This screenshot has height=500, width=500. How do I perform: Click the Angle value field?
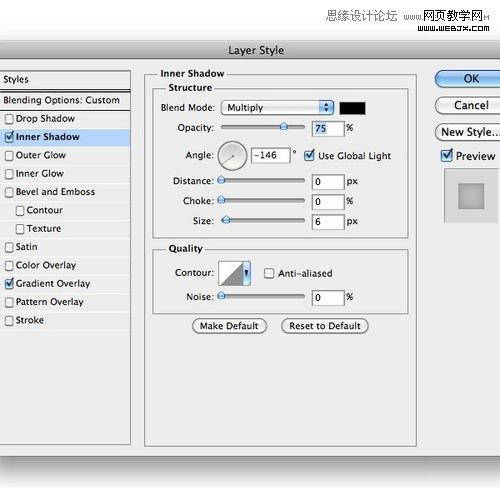(x=271, y=155)
